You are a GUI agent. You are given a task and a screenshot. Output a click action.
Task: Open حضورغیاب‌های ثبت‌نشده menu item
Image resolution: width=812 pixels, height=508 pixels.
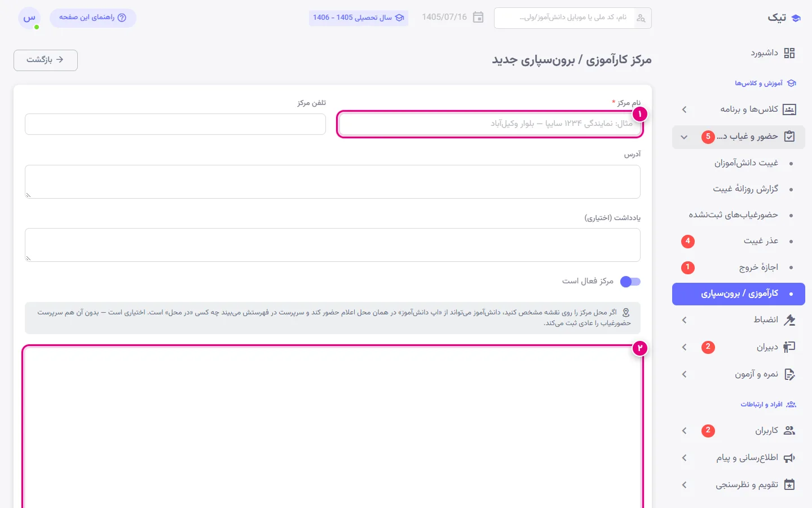pyautogui.click(x=739, y=215)
